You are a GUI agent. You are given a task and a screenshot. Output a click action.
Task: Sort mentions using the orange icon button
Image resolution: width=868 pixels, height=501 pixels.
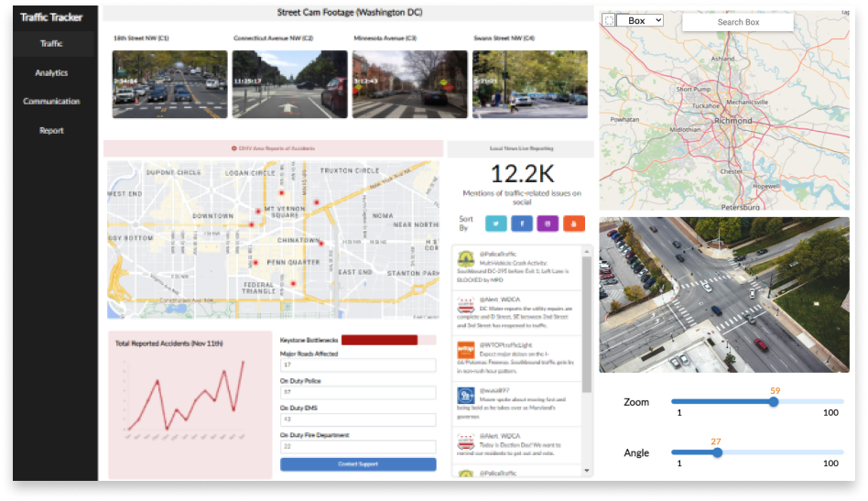tap(573, 223)
